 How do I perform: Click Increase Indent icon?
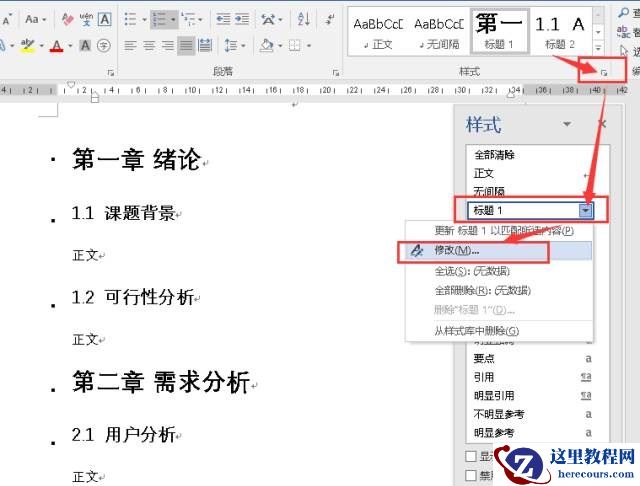coord(242,19)
